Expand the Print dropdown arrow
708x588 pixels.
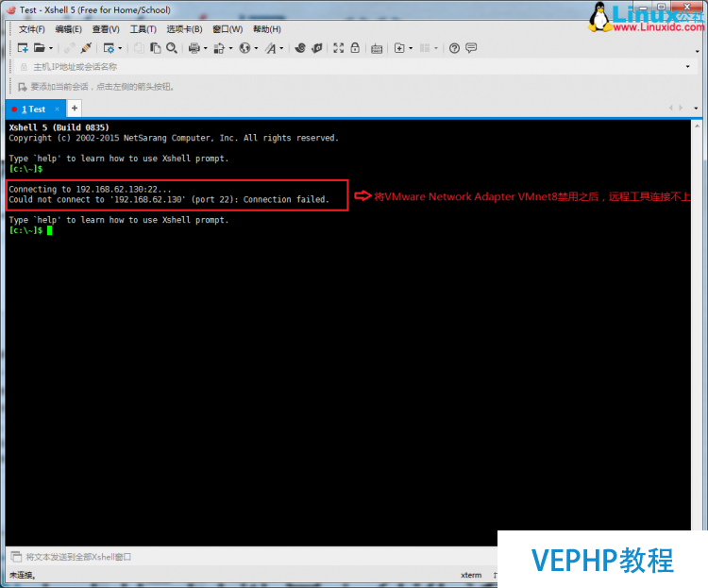[206, 48]
